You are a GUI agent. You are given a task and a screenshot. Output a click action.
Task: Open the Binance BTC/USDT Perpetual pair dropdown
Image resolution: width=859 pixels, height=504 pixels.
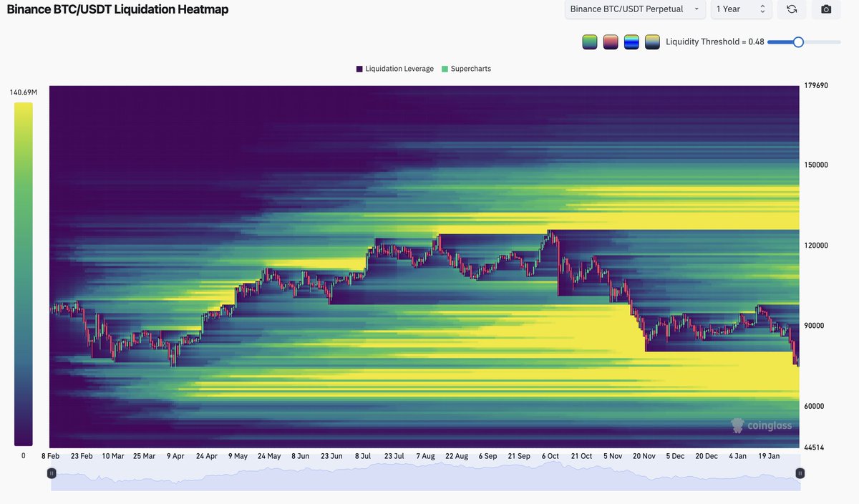click(634, 9)
